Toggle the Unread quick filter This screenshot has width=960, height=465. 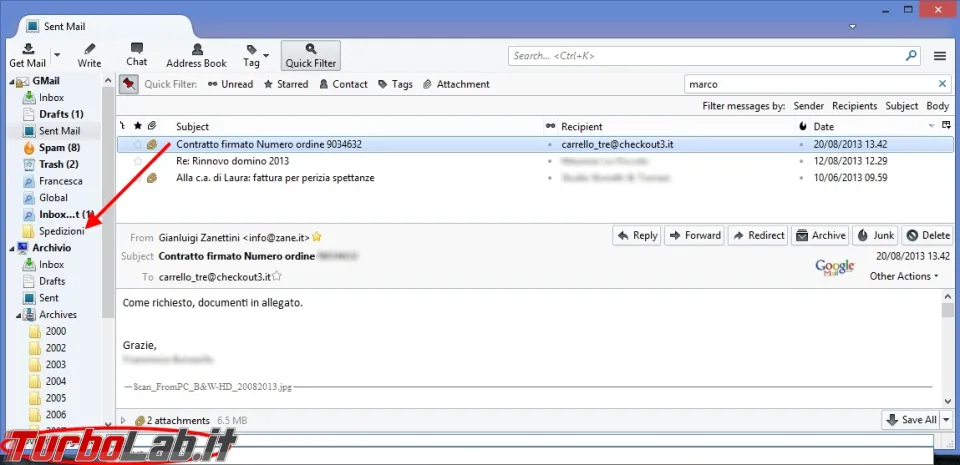tap(231, 84)
